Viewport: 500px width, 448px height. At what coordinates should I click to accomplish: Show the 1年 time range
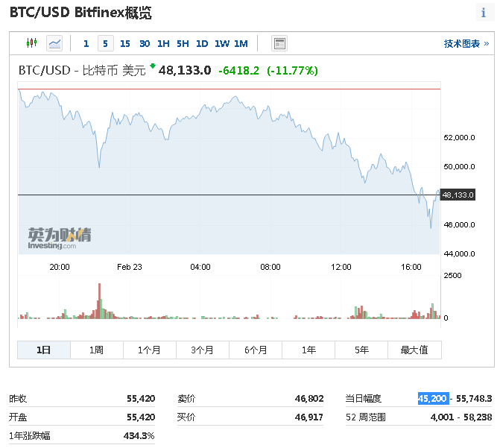[x=308, y=350]
